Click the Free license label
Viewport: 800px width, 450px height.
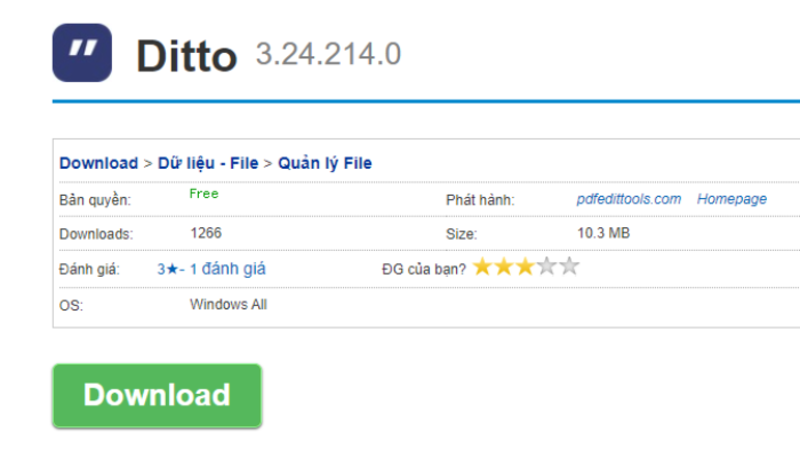[203, 194]
